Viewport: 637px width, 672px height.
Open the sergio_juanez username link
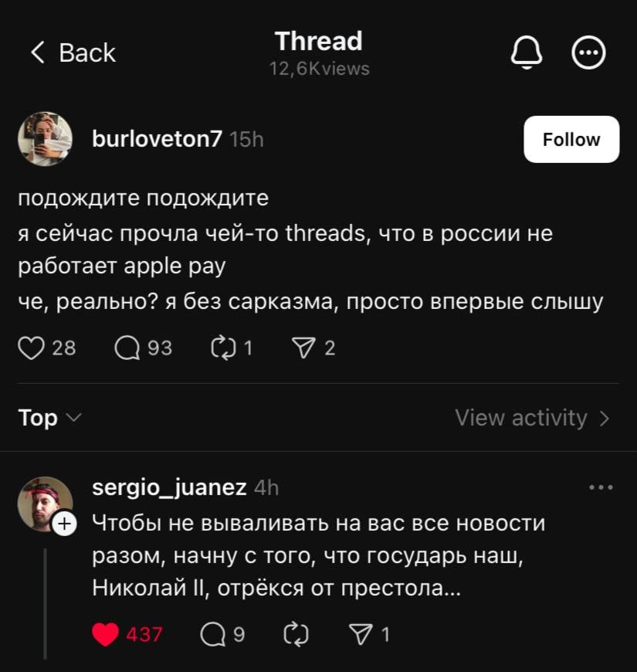click(x=169, y=487)
